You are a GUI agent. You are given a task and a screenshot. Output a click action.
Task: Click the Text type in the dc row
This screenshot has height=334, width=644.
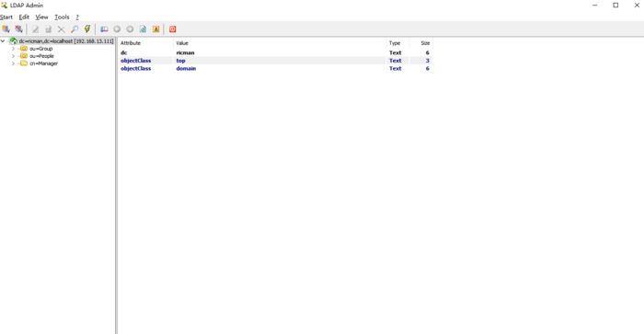coord(395,52)
